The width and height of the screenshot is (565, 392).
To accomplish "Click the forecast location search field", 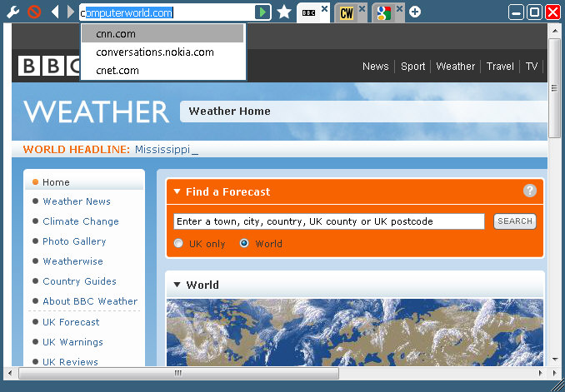I will coord(329,221).
